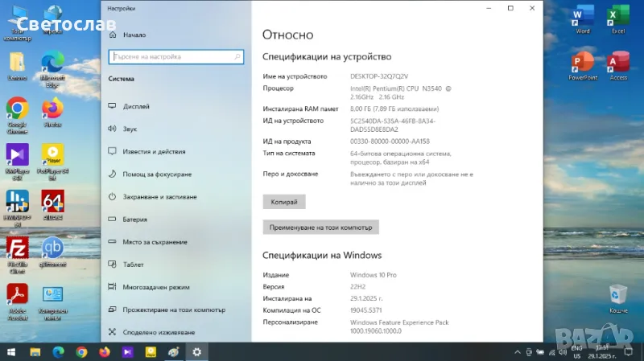The height and width of the screenshot is (361, 644).
Task: Open the Windows Start menu
Action: click(11, 351)
